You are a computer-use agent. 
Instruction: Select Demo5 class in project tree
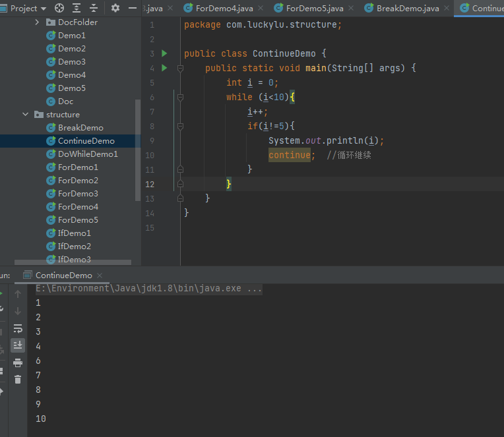[71, 88]
